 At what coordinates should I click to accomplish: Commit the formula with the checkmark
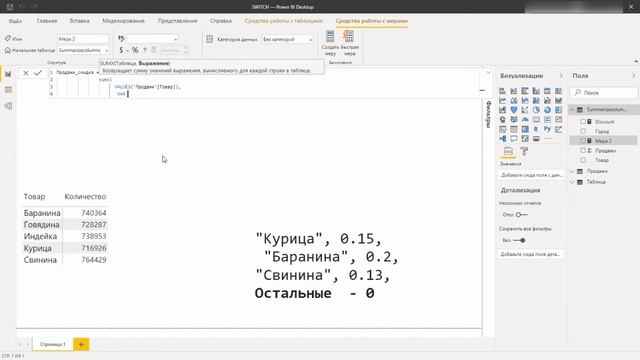tap(38, 73)
